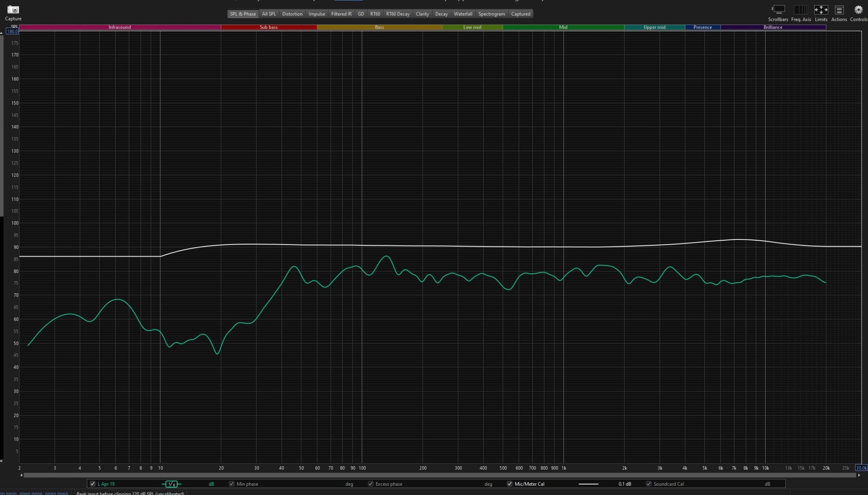Toggle the Excess phase checkbox
This screenshot has width=868, height=495.
click(x=371, y=484)
